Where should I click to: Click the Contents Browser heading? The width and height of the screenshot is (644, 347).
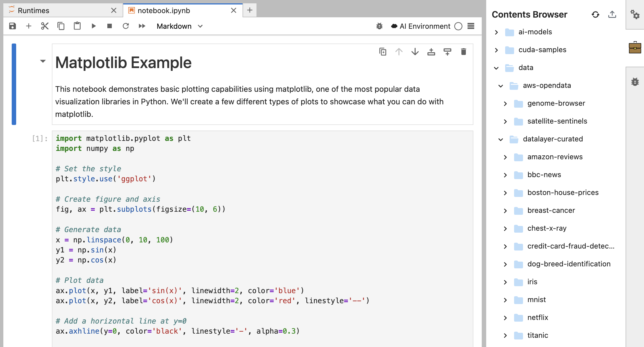(529, 15)
